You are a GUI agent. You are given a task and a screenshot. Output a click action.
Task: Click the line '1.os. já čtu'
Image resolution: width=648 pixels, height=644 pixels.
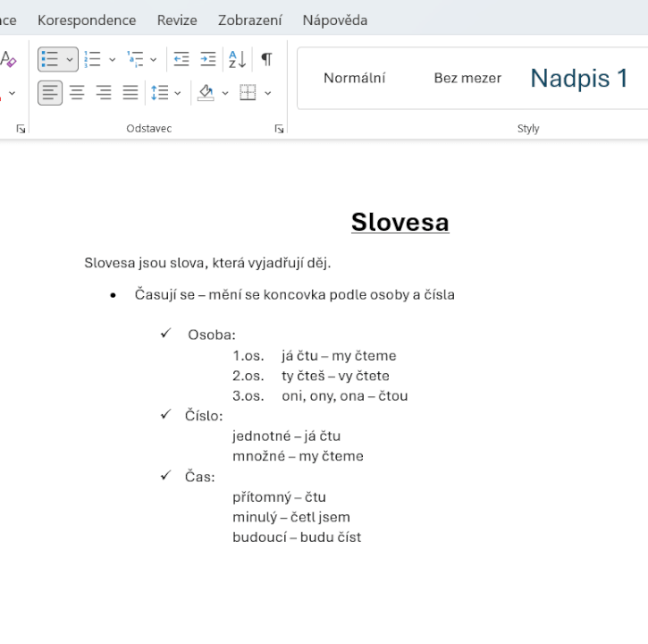(x=315, y=356)
